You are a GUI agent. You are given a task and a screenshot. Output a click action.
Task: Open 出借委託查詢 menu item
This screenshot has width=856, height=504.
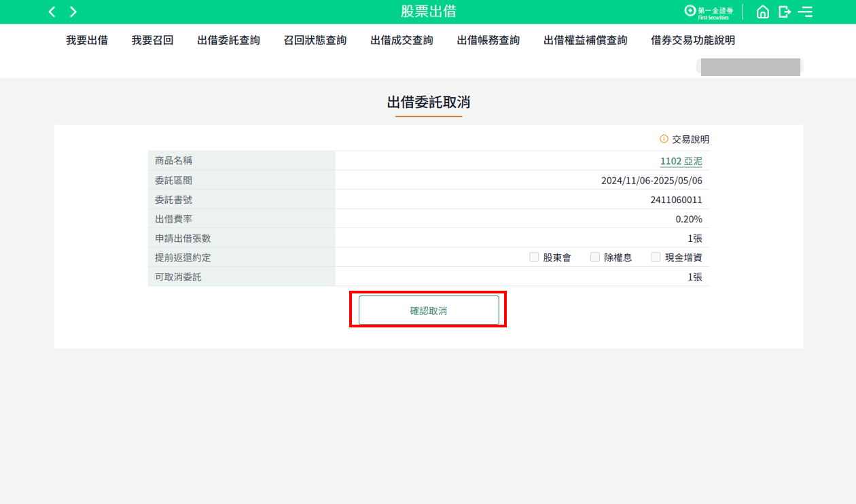click(229, 40)
